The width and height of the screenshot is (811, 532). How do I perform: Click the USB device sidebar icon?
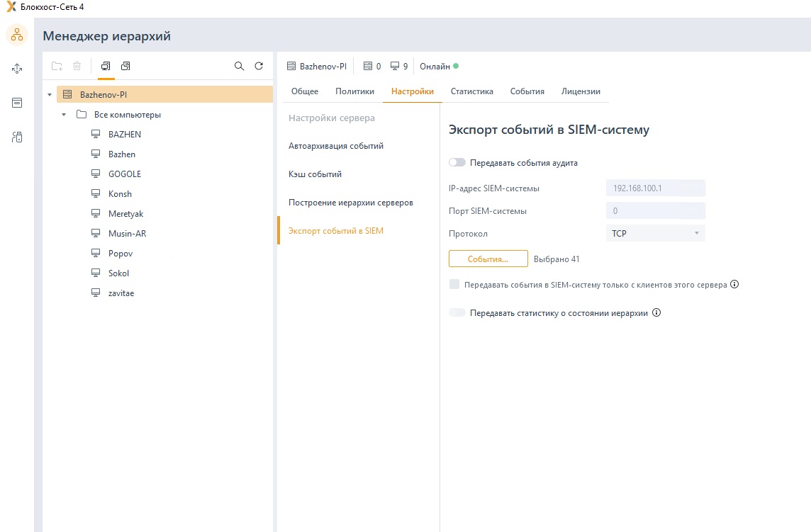17,137
